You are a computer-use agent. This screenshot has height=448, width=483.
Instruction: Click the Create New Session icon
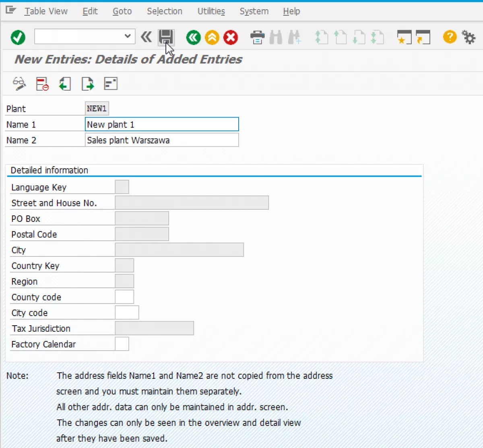[404, 37]
